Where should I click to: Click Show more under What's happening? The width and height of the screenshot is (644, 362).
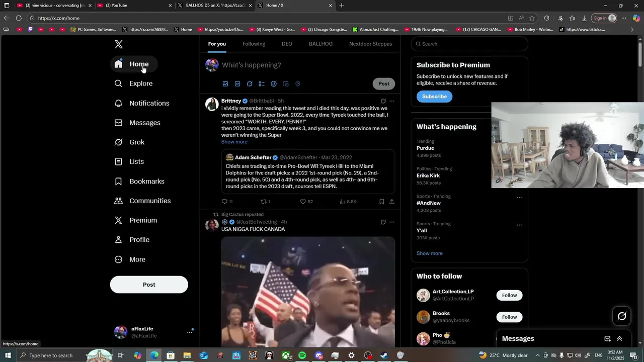(x=430, y=253)
